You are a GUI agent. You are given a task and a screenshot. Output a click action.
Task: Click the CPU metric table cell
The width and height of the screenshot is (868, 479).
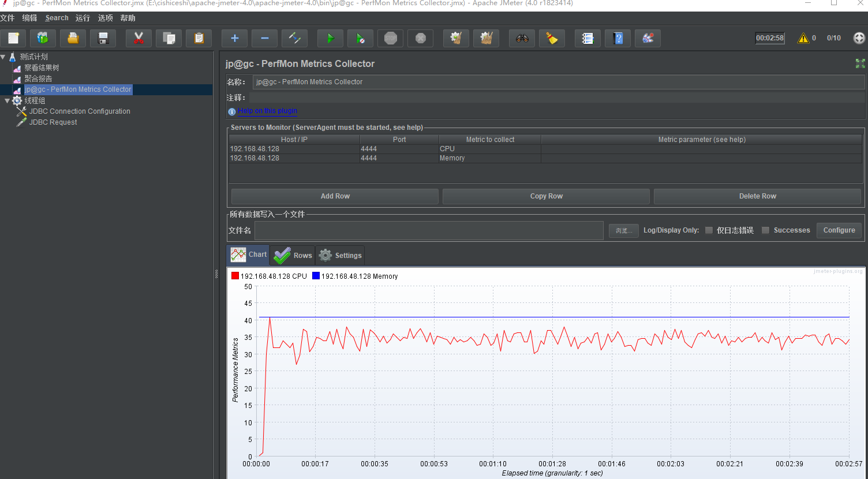pos(490,149)
